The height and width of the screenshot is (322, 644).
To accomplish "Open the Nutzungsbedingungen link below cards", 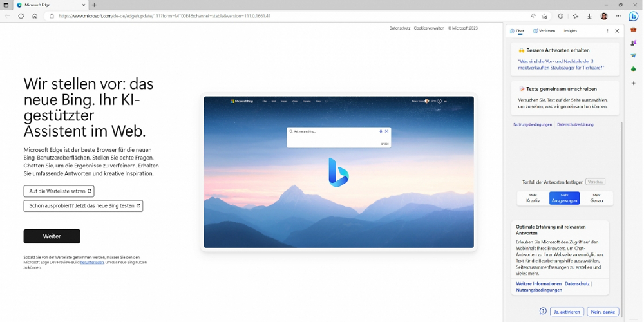I will click(x=533, y=124).
